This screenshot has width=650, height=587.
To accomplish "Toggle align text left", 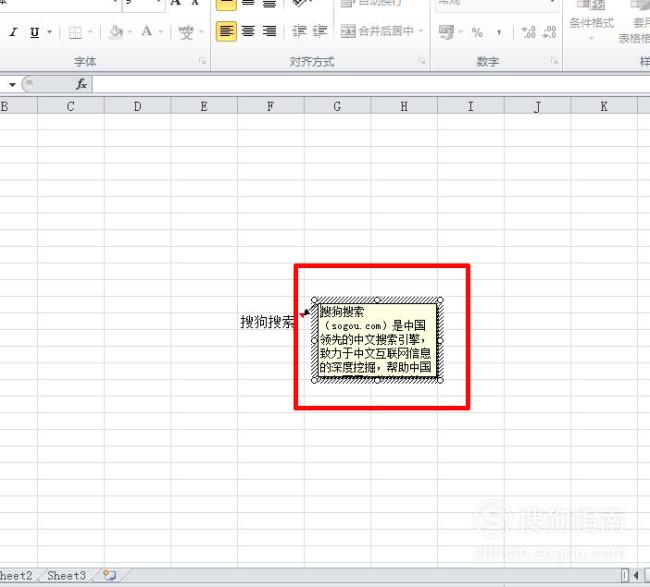I will pos(226,31).
